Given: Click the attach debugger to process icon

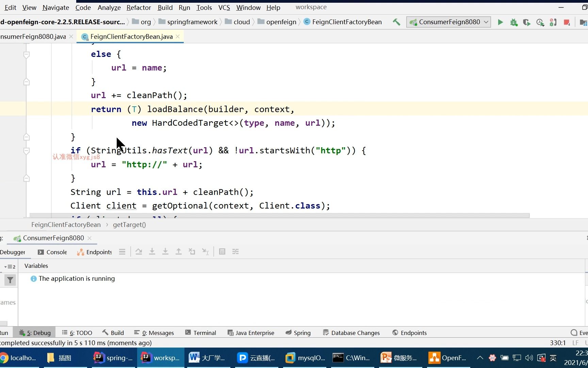Looking at the screenshot, I should point(553,22).
